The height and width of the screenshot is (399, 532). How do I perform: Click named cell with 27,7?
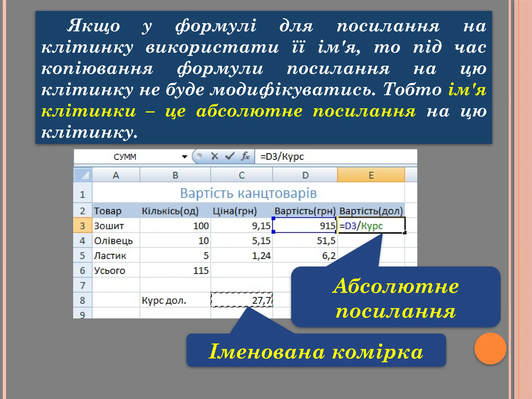point(242,300)
